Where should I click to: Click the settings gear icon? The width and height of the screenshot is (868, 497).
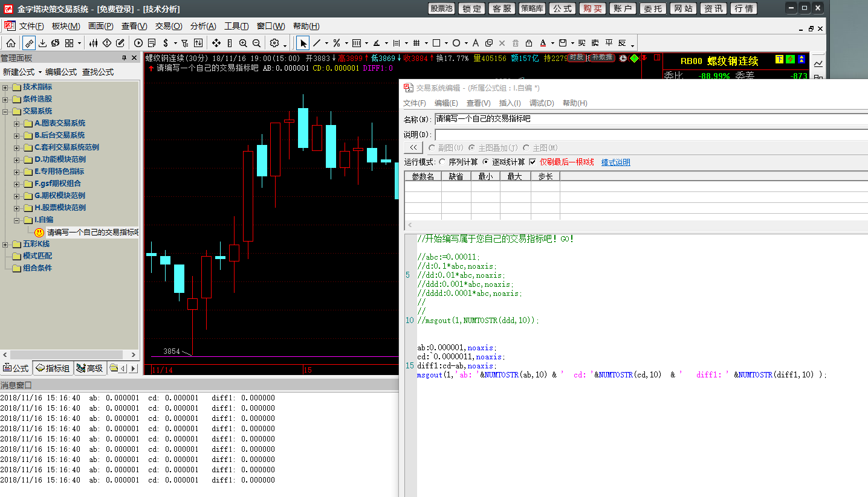pyautogui.click(x=274, y=43)
